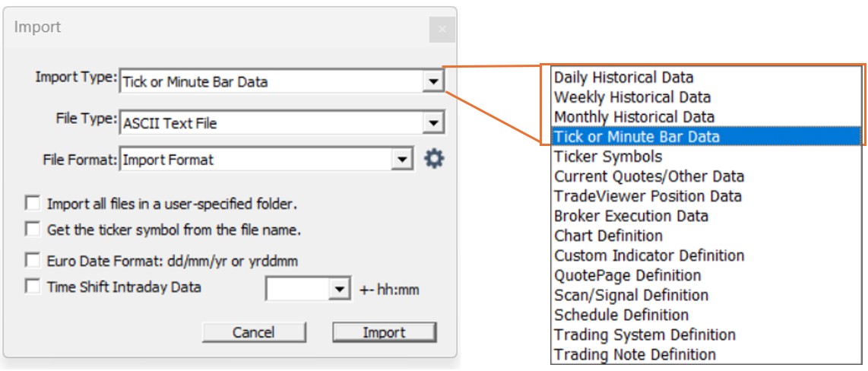Image resolution: width=868 pixels, height=371 pixels.
Task: Select Monthly Historical Data entry
Action: (634, 117)
